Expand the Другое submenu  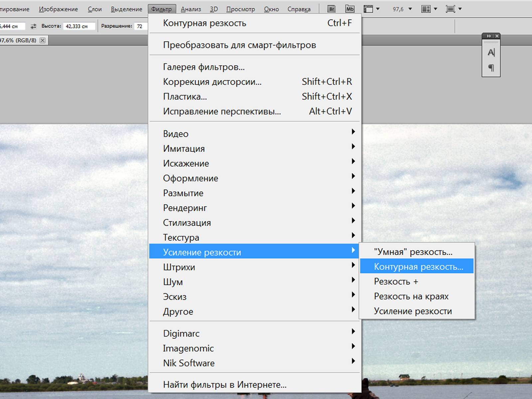click(255, 312)
